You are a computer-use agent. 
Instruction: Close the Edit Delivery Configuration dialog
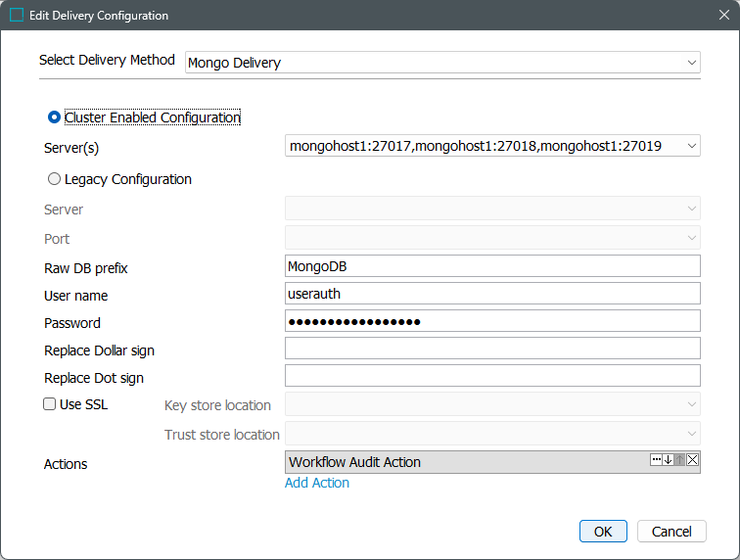pyautogui.click(x=722, y=16)
